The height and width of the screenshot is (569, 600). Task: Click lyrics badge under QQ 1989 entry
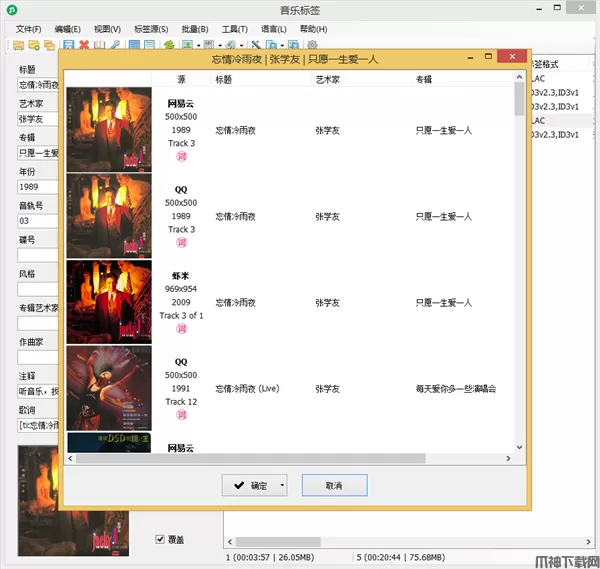(181, 242)
